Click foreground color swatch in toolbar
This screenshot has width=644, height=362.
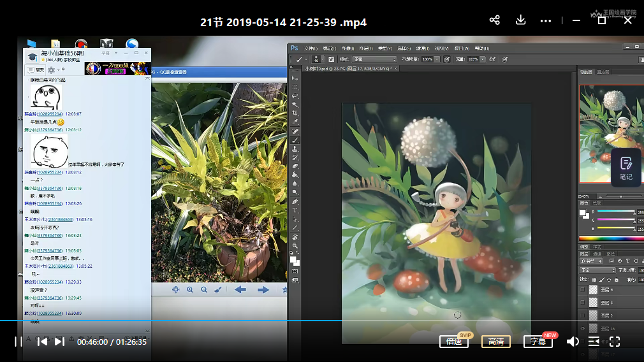(x=293, y=260)
